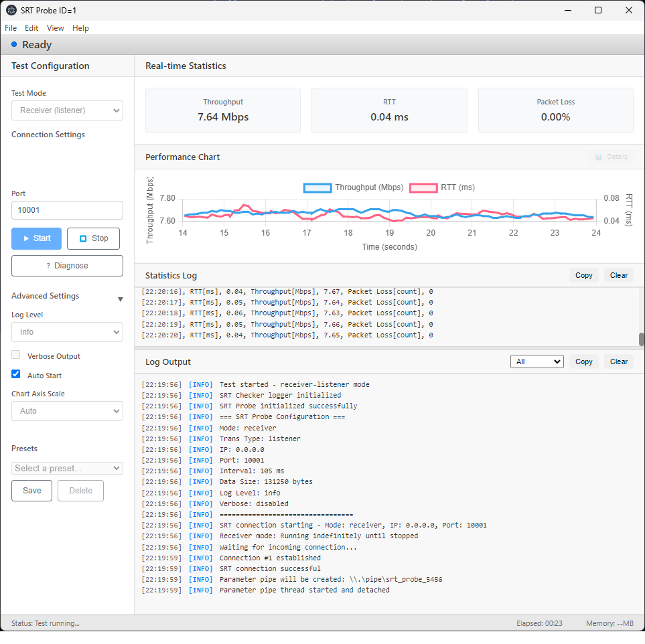Save the current preset

[x=31, y=491]
